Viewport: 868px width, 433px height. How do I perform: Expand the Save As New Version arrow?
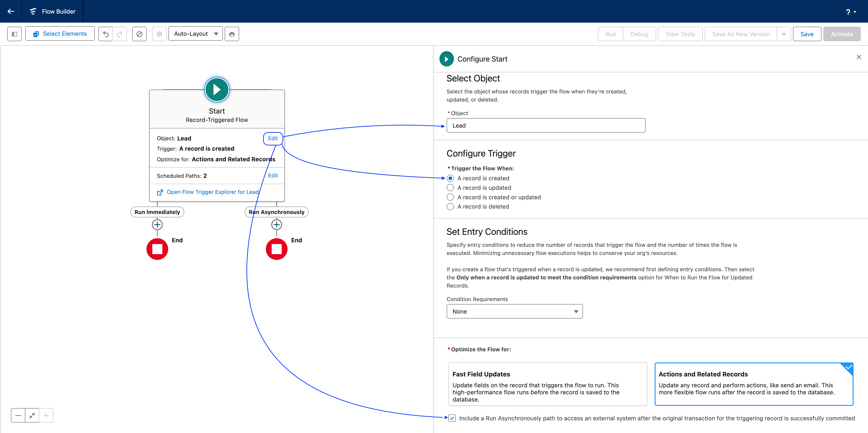click(784, 34)
